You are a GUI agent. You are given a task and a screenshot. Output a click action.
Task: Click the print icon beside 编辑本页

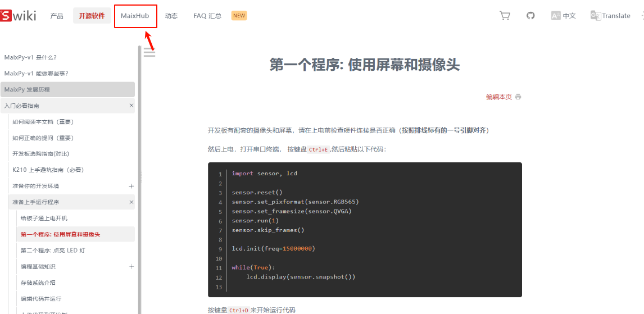(518, 97)
